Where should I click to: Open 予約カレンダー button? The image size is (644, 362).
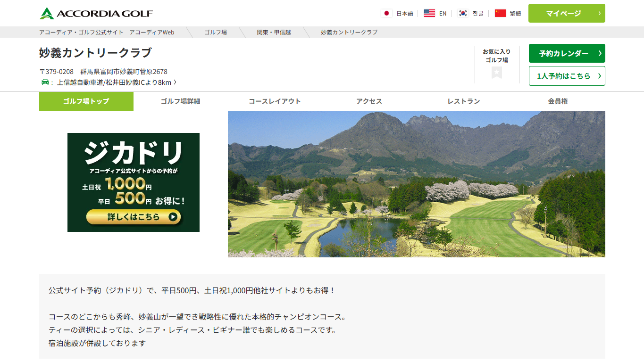point(567,53)
